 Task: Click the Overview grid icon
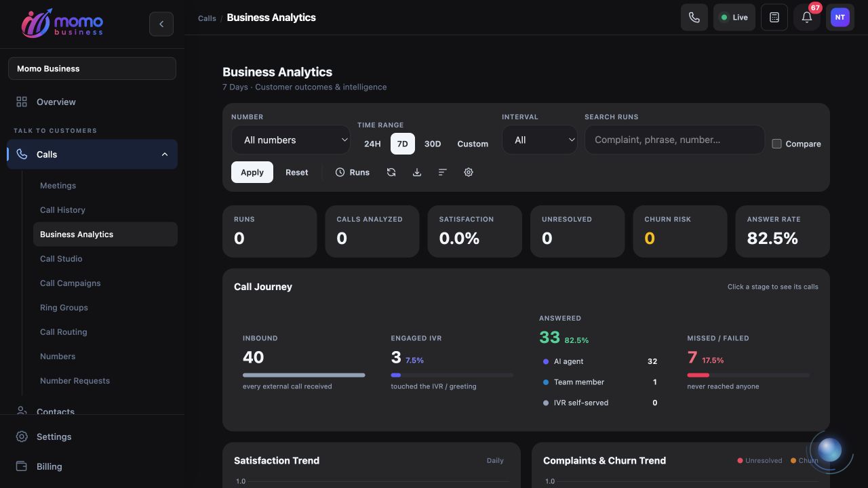pos(22,102)
